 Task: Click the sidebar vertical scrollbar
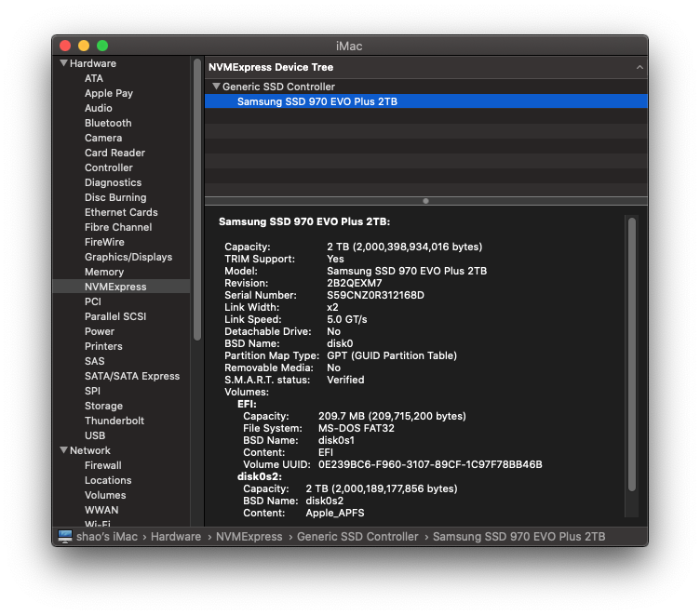tap(197, 200)
